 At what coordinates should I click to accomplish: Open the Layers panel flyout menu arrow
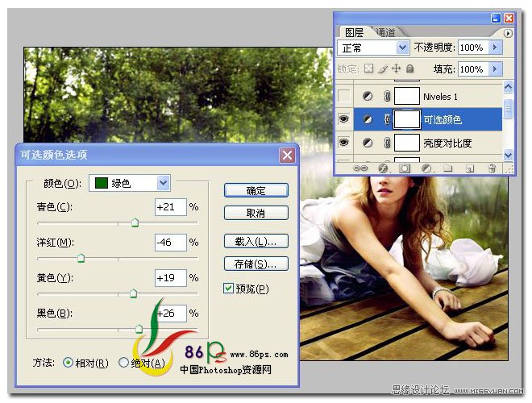click(508, 33)
